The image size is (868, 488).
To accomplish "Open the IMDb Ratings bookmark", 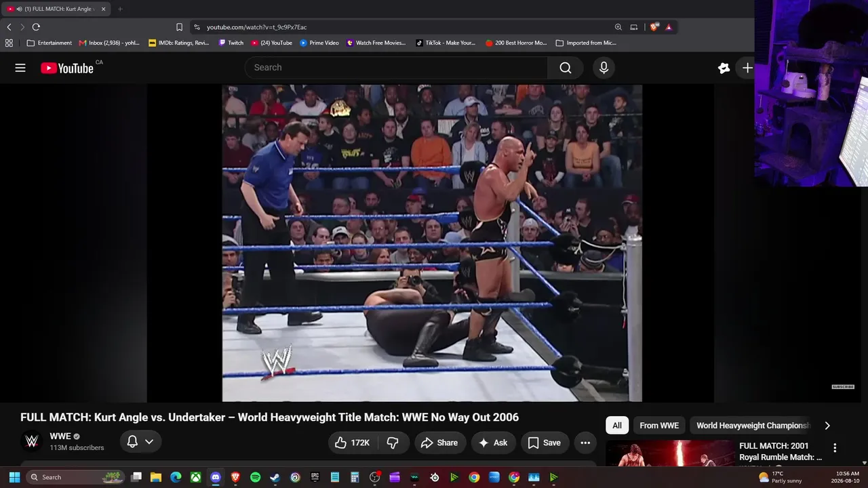I will coord(179,43).
